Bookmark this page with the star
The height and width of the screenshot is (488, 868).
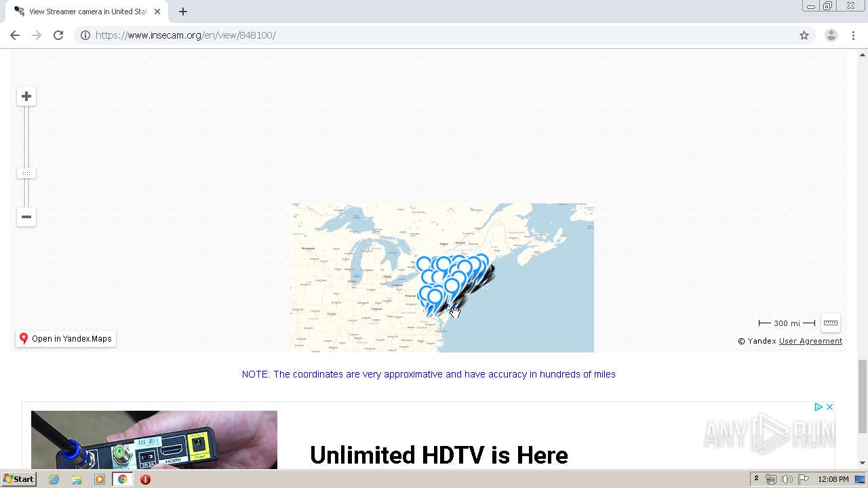pos(804,35)
